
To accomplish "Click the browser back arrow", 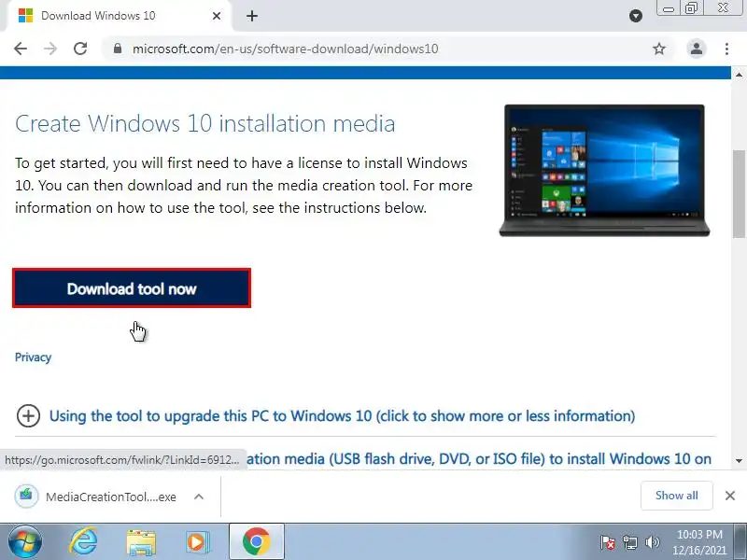I will (x=21, y=49).
